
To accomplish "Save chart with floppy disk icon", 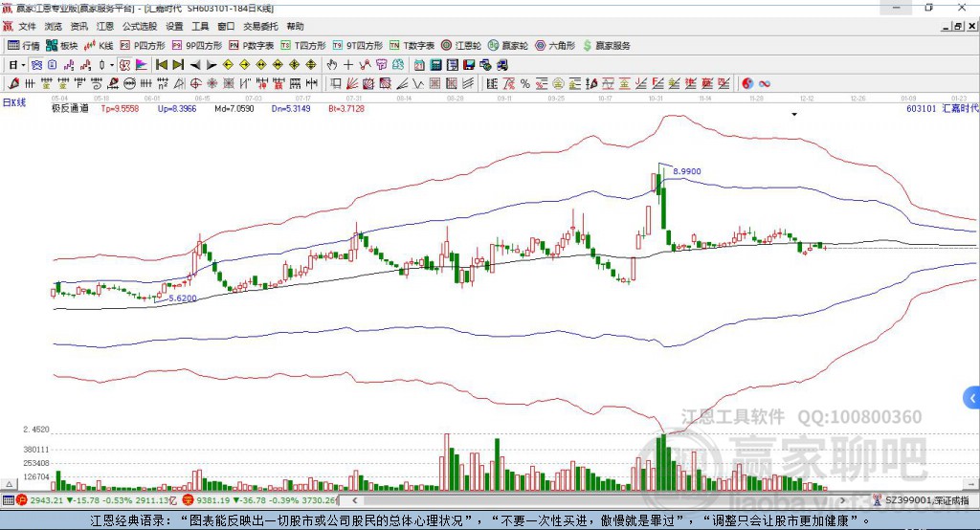I will [469, 65].
